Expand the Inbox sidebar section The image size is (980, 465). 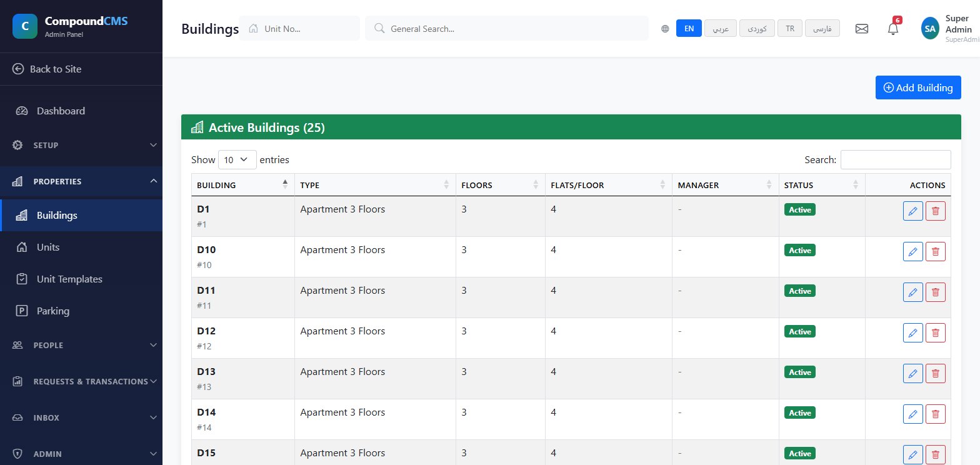click(81, 417)
